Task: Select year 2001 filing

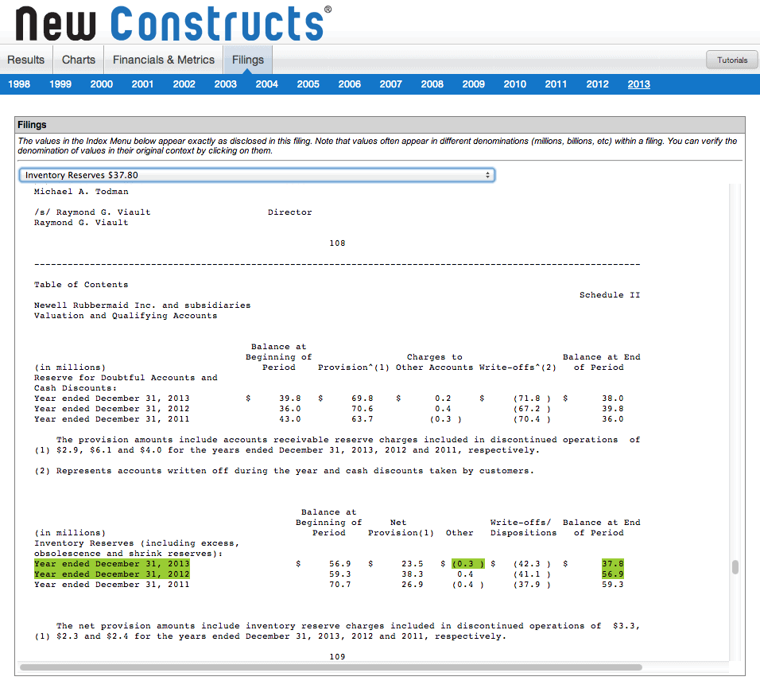Action: pos(142,84)
